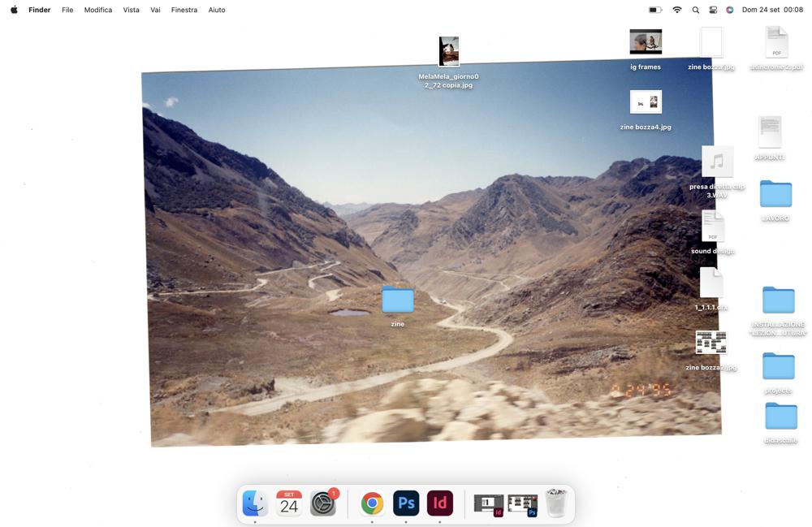The width and height of the screenshot is (812, 527).
Task: Open Google Chrome in the Dock
Action: 372,503
